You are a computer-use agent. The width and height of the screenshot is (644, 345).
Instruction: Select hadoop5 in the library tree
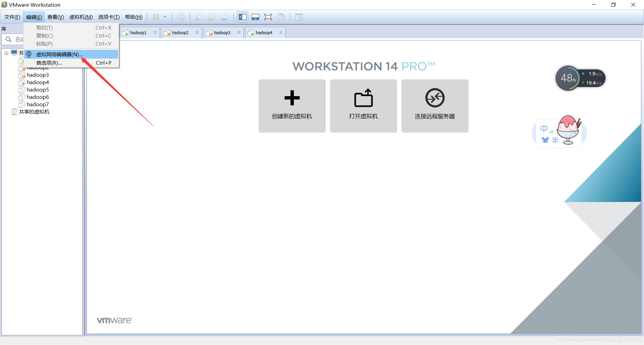[x=38, y=90]
